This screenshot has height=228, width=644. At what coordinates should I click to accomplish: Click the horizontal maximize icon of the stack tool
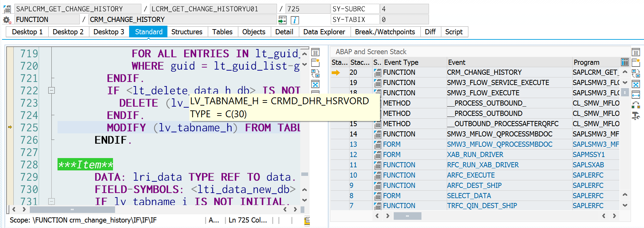click(x=636, y=95)
